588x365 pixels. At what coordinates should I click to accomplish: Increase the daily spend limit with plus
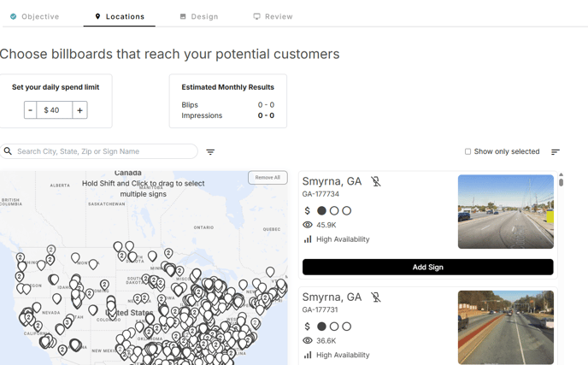tap(79, 110)
